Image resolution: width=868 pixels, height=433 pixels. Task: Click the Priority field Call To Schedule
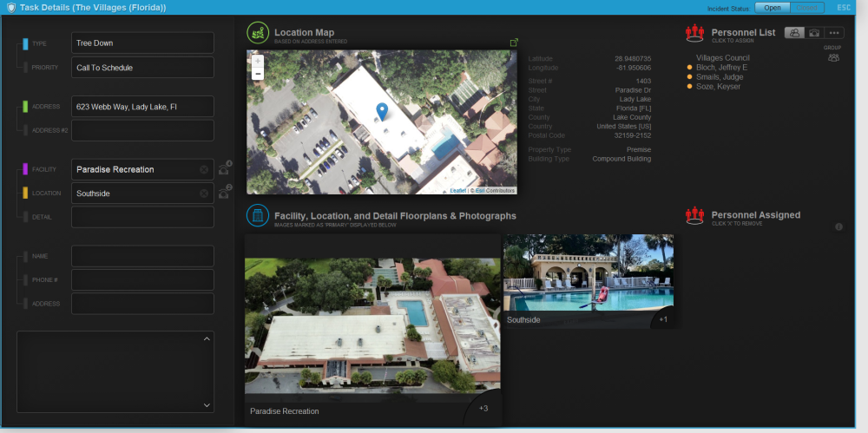pos(142,68)
